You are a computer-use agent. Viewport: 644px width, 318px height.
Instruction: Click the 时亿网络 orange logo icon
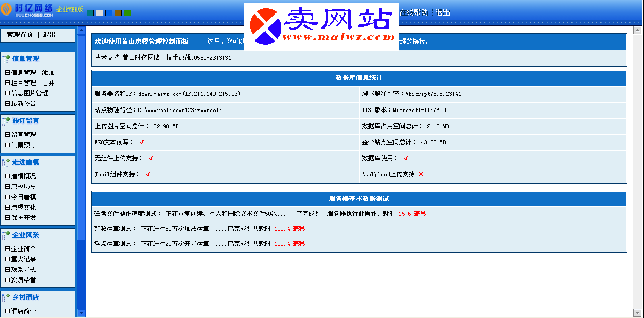[7, 9]
